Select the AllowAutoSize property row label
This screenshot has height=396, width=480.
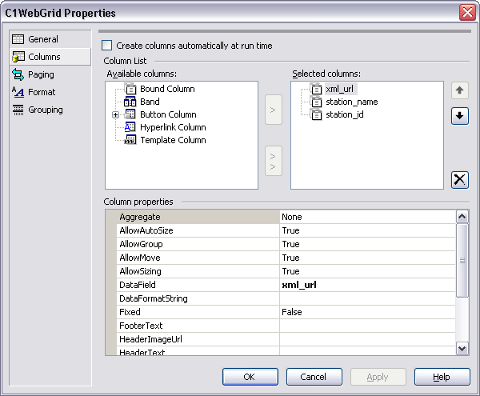(146, 231)
